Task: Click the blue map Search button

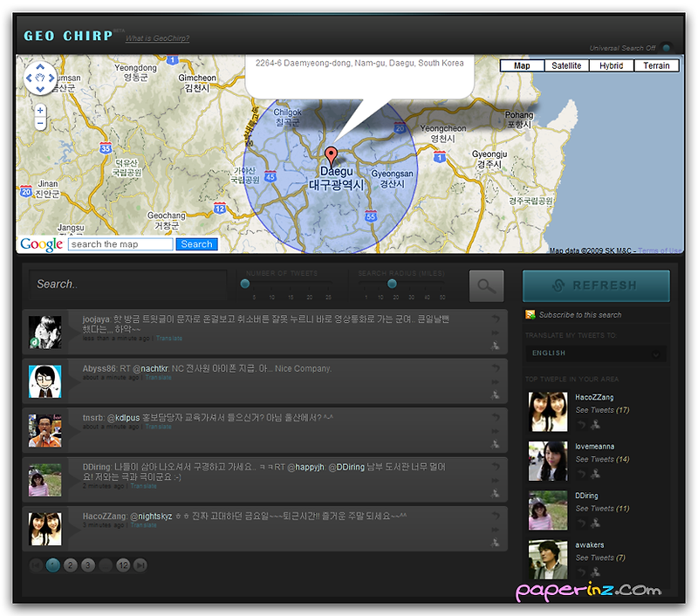Action: (197, 244)
